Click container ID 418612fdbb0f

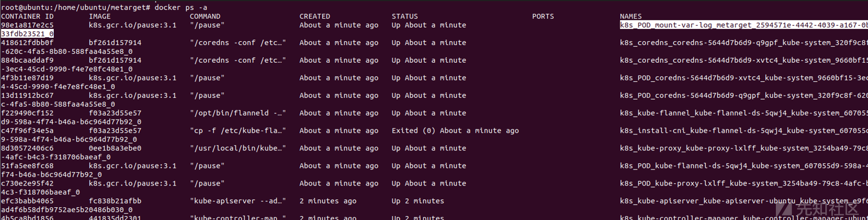tap(27, 42)
